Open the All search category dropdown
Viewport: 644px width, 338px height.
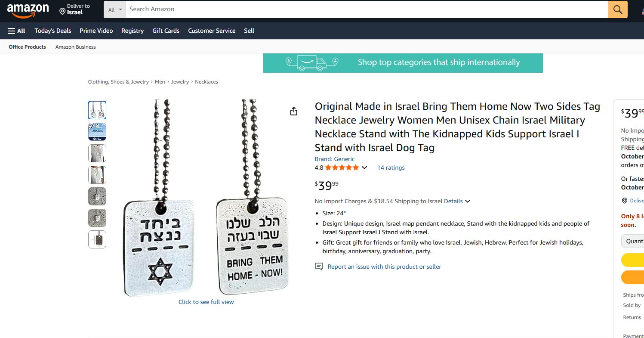pyautogui.click(x=115, y=9)
